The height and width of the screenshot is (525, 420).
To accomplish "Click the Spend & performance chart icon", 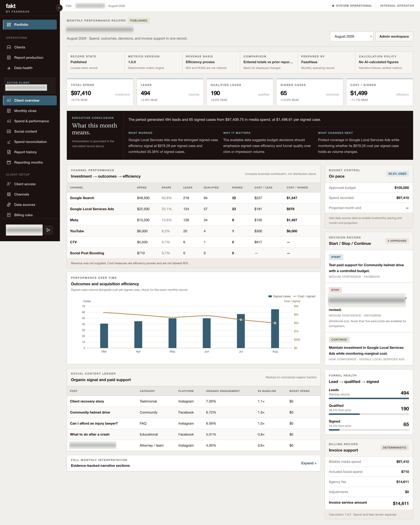I will click(9, 121).
